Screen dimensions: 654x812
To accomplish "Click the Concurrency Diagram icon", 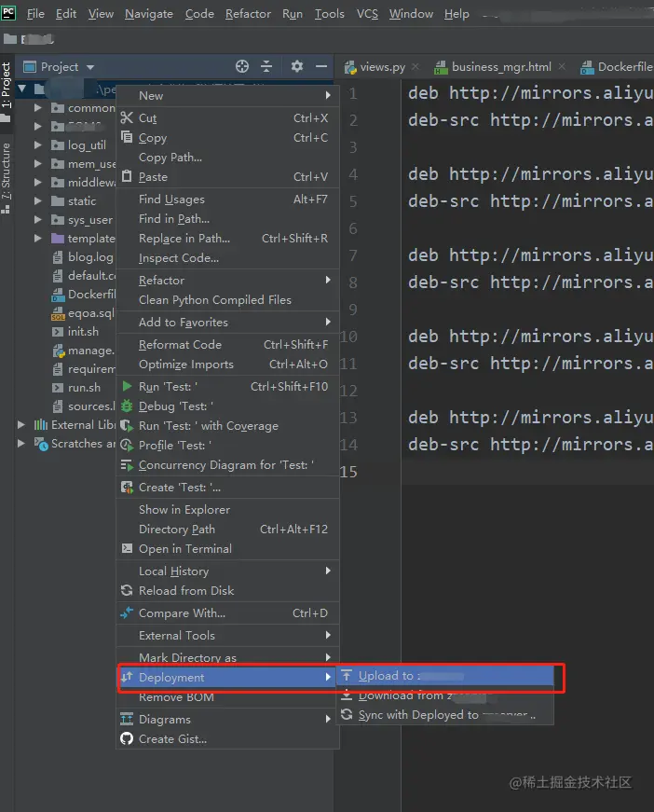I will click(127, 465).
